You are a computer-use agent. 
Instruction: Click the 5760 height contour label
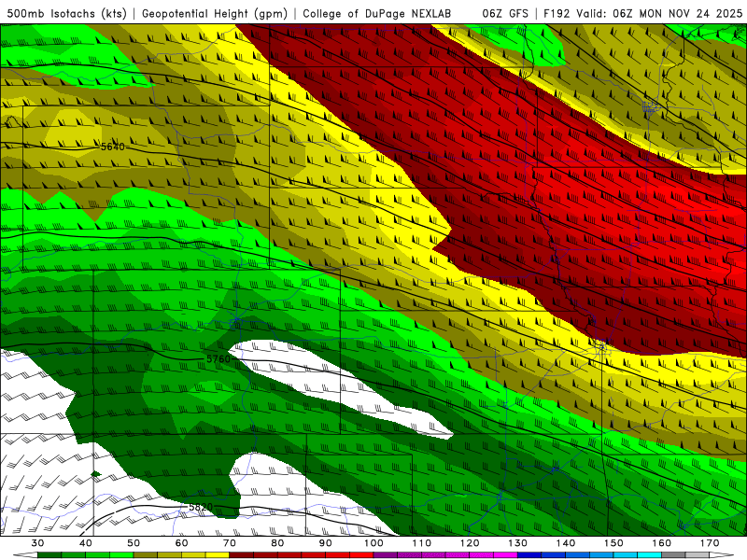[218, 358]
